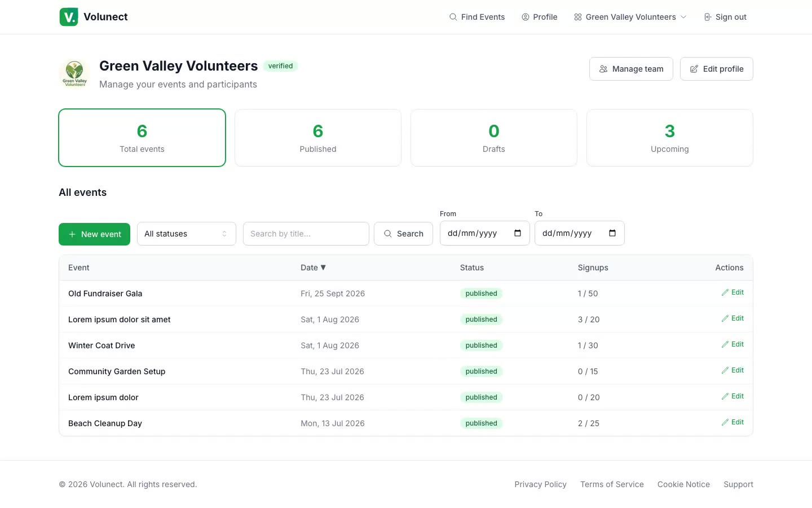Sort the table by the Date column
This screenshot has width=812, height=508.
click(313, 268)
